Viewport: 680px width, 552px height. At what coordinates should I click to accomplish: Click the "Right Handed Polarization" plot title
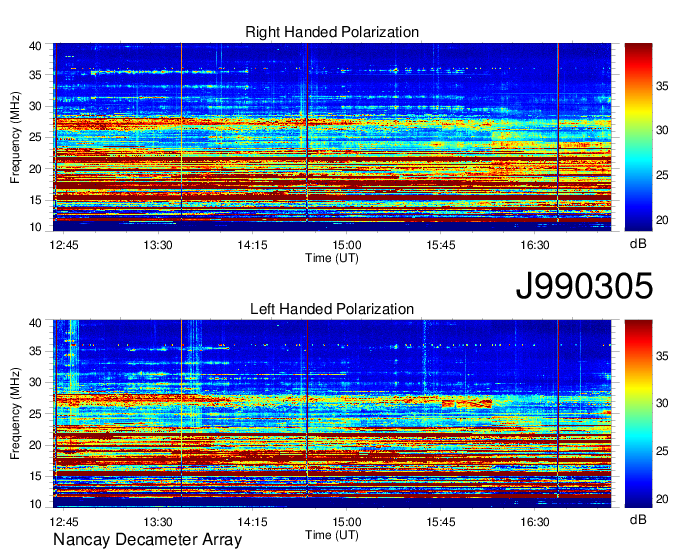(332, 32)
